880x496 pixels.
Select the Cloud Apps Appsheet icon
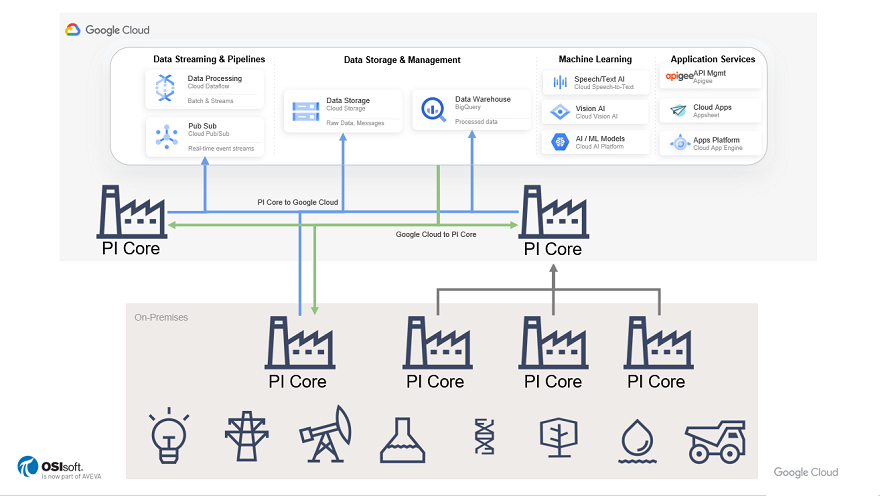679,111
